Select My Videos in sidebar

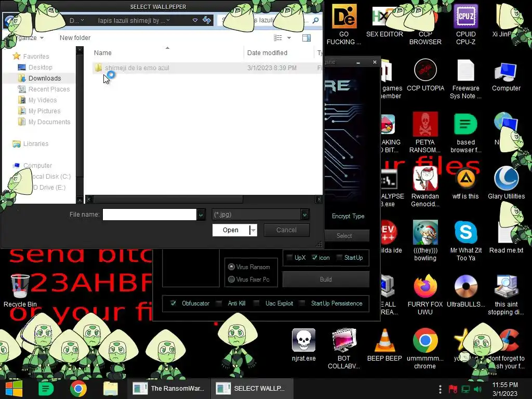click(x=43, y=100)
